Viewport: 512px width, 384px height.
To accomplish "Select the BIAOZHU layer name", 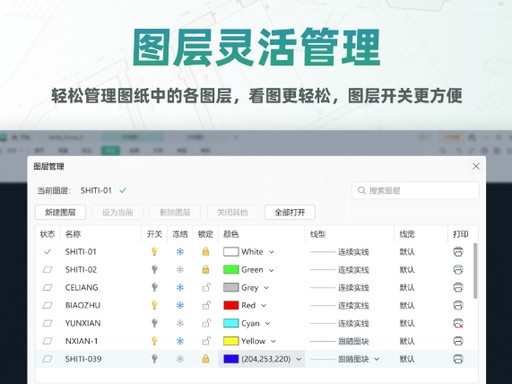I will (x=83, y=305).
